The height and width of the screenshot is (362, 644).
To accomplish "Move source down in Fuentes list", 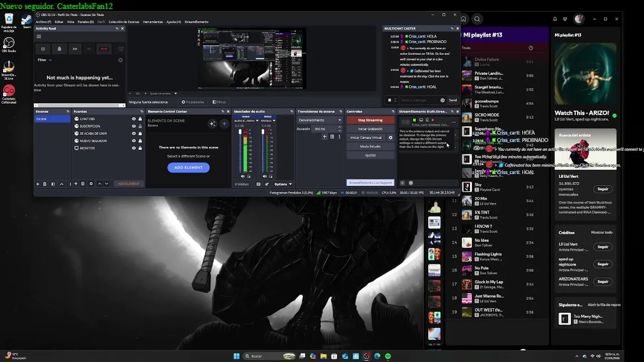I will (107, 184).
